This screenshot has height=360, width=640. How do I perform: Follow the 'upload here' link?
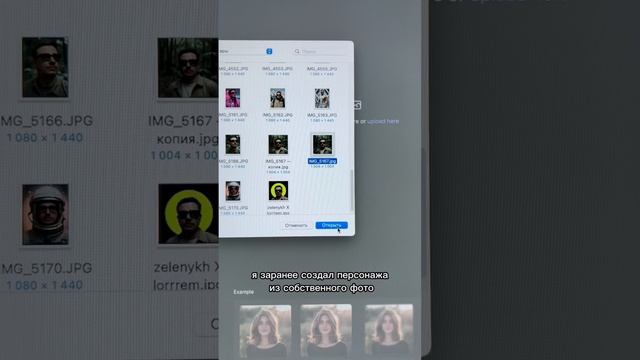click(383, 121)
